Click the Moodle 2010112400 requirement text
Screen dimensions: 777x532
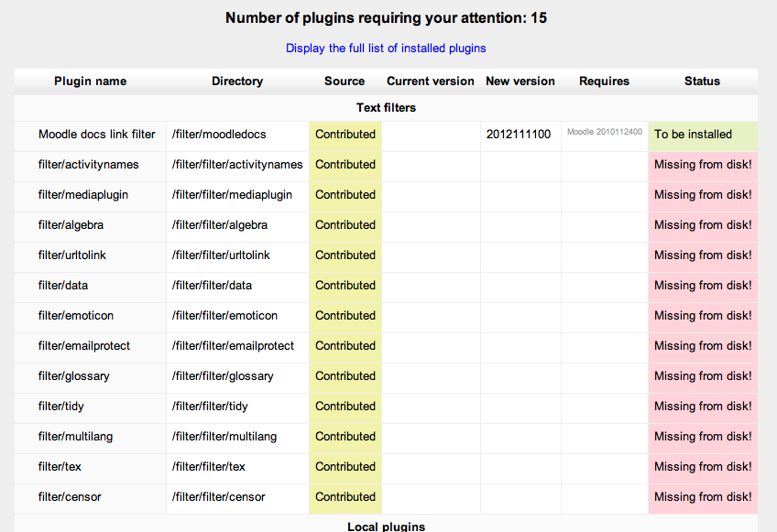click(605, 132)
